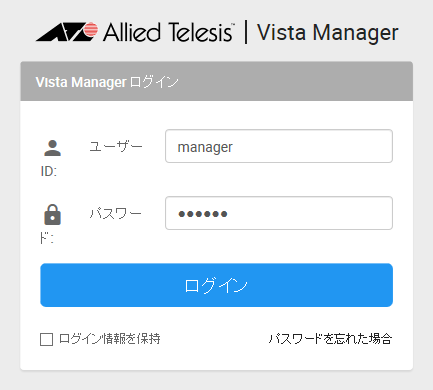Click the blue ログイン button

pyautogui.click(x=216, y=285)
